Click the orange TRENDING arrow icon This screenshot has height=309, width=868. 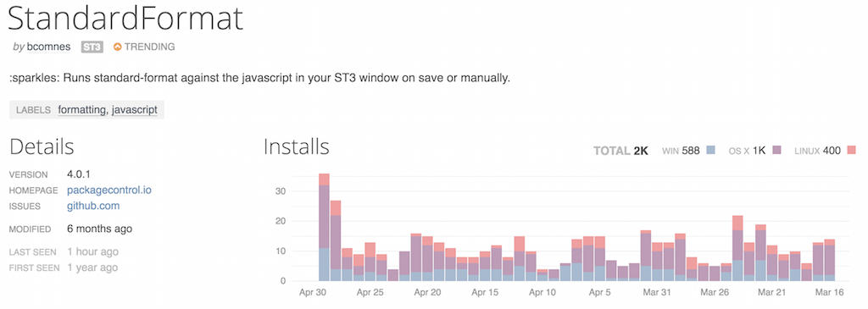point(117,47)
